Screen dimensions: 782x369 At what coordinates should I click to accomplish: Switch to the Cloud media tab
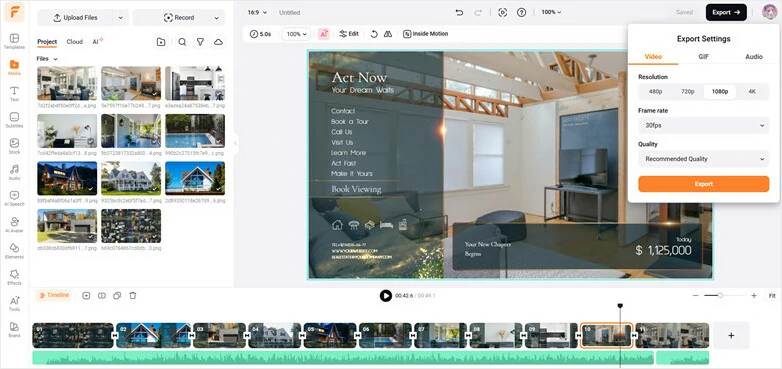[x=74, y=42]
